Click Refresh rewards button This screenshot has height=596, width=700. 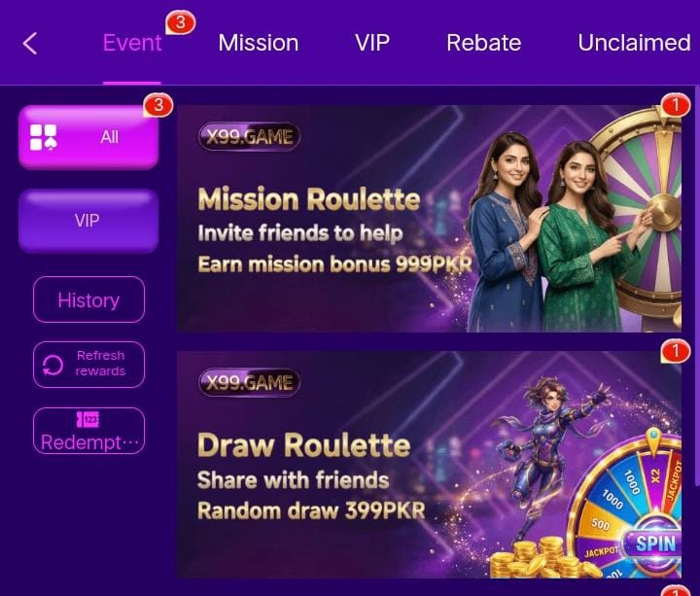[88, 365]
